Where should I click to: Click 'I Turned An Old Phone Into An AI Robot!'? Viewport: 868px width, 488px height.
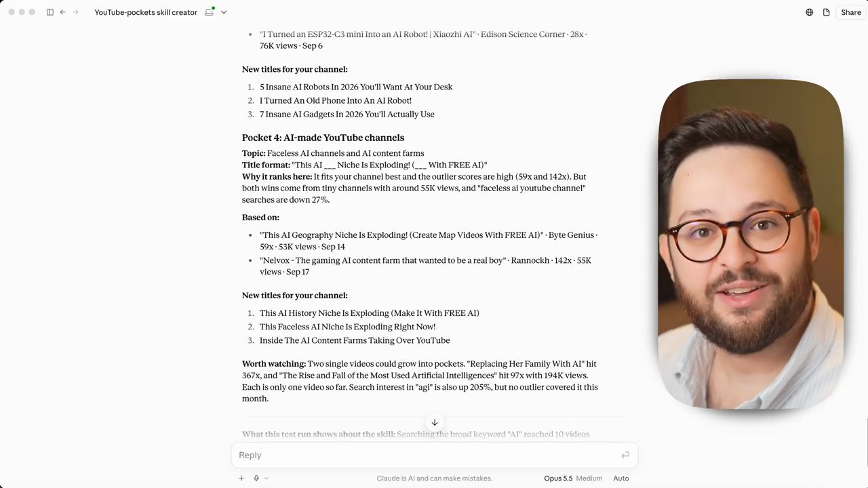coord(336,100)
